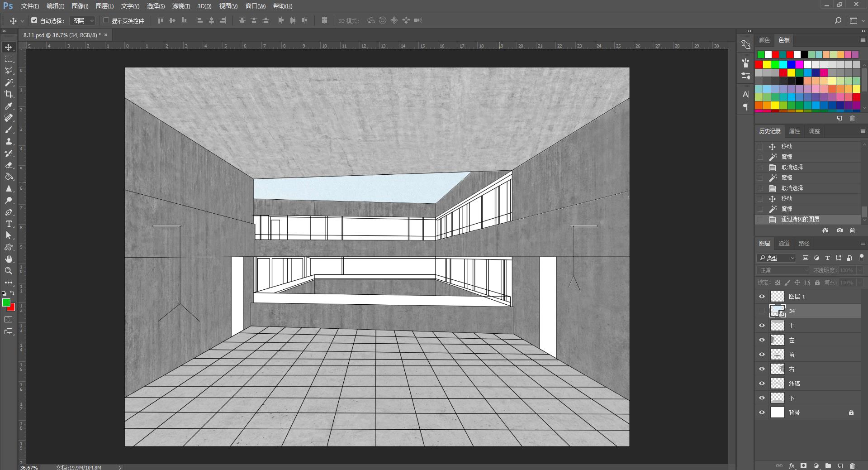Select the Clone Stamp tool
Viewport: 868px width, 470px height.
point(9,141)
